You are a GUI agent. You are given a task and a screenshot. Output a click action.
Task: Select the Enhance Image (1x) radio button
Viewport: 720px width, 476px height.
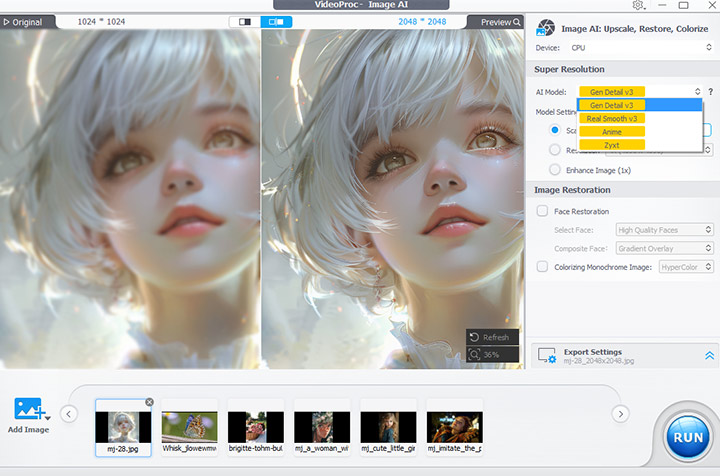tap(556, 171)
